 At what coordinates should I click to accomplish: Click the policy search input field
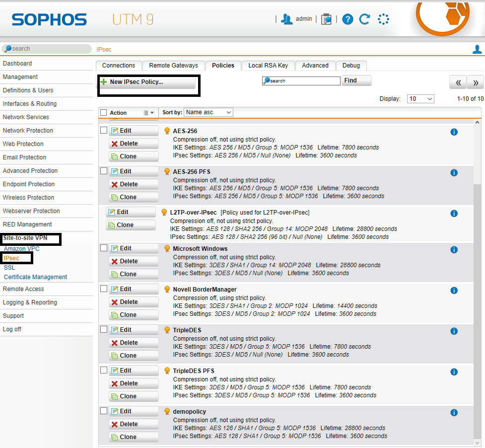coord(301,81)
